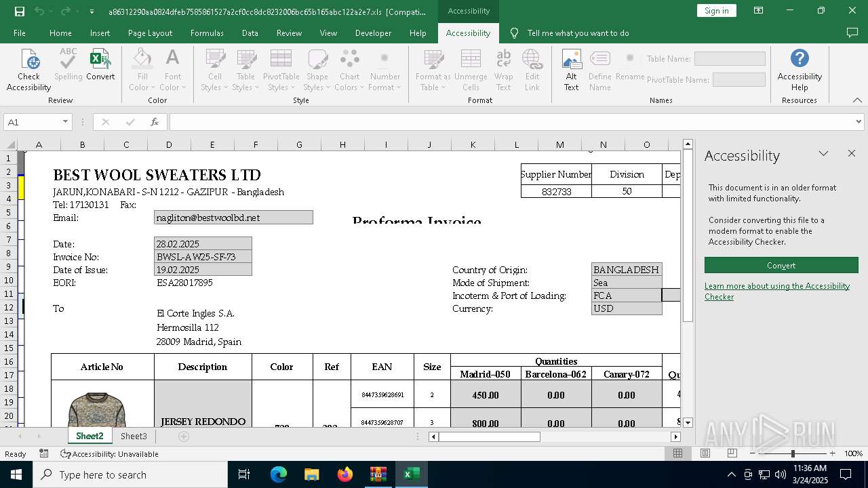Click the zoom in plus button
868x488 pixels.
click(832, 453)
